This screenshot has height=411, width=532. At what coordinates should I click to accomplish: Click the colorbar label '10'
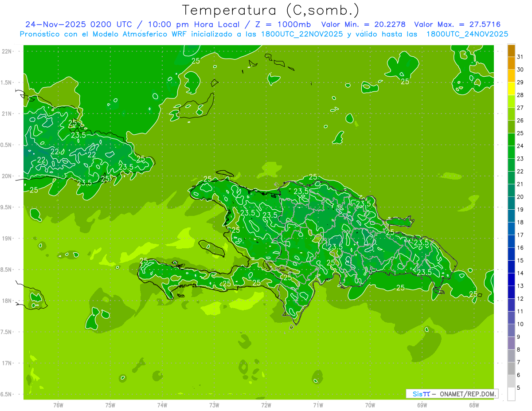[520, 324]
